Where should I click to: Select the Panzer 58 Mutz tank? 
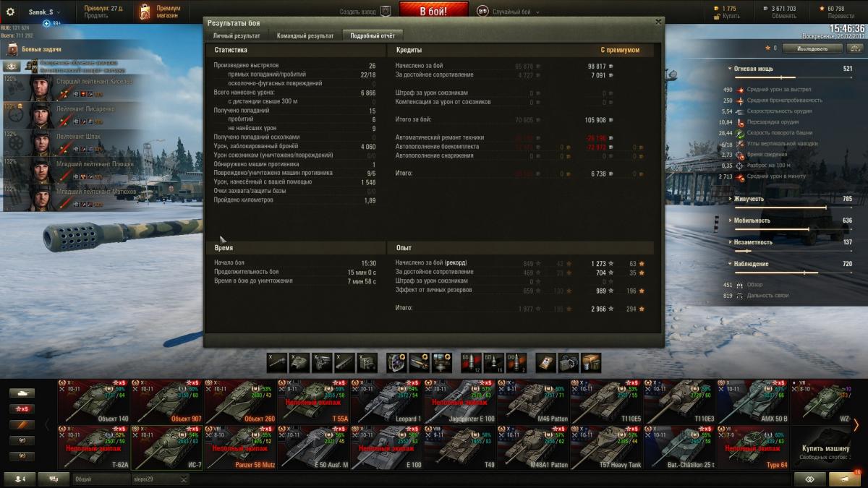point(240,448)
